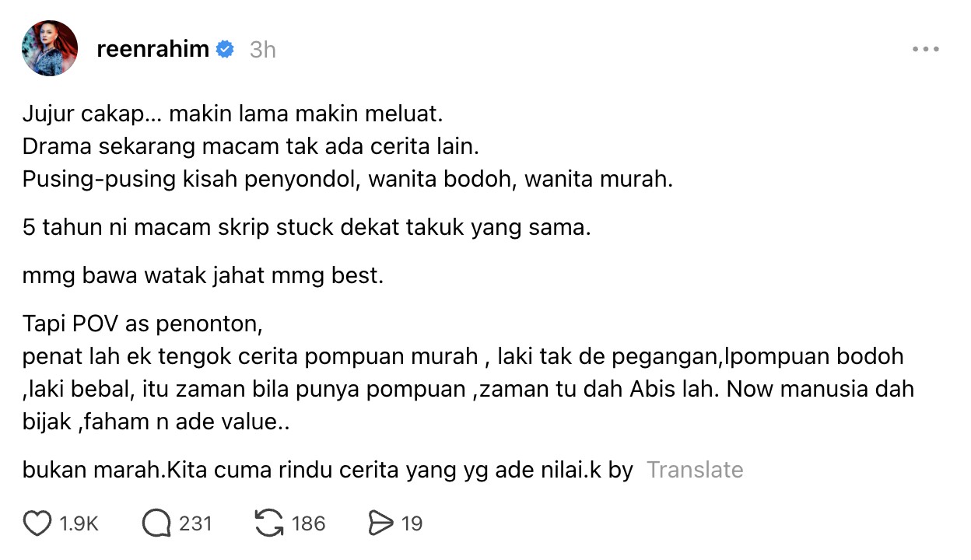Viewport: 971px width, 560px height.
Task: Repost using the circular arrows icon
Action: (269, 523)
